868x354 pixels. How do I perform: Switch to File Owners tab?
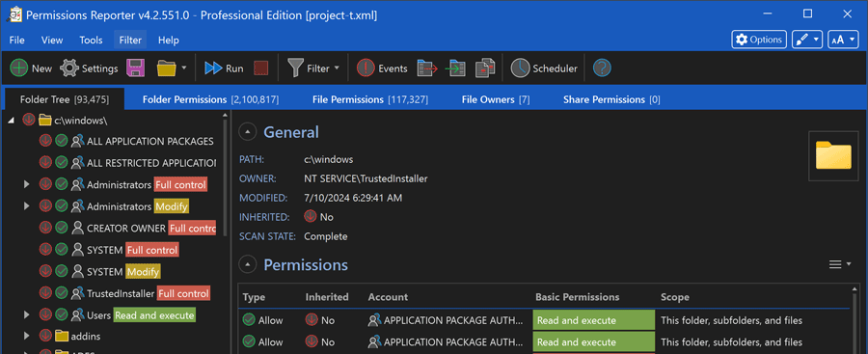pyautogui.click(x=496, y=99)
